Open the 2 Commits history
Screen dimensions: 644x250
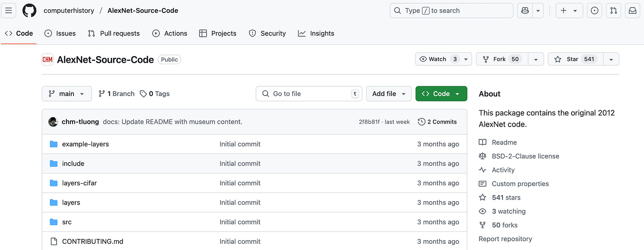[437, 122]
